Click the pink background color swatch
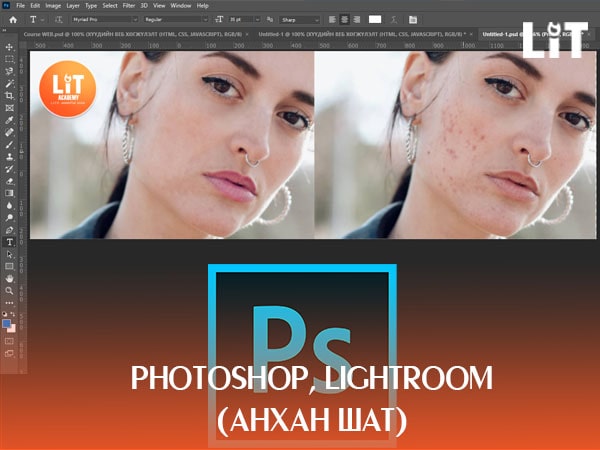The width and height of the screenshot is (600, 450). [x=13, y=329]
